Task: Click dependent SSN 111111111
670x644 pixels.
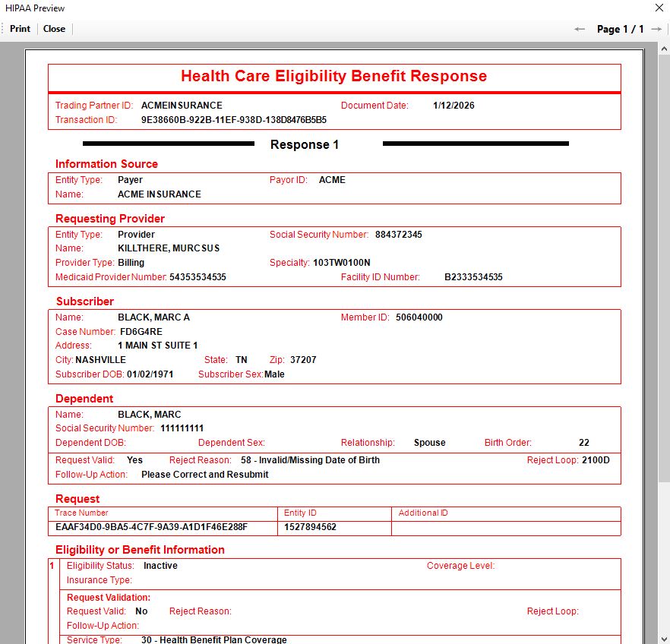Action: (x=182, y=428)
